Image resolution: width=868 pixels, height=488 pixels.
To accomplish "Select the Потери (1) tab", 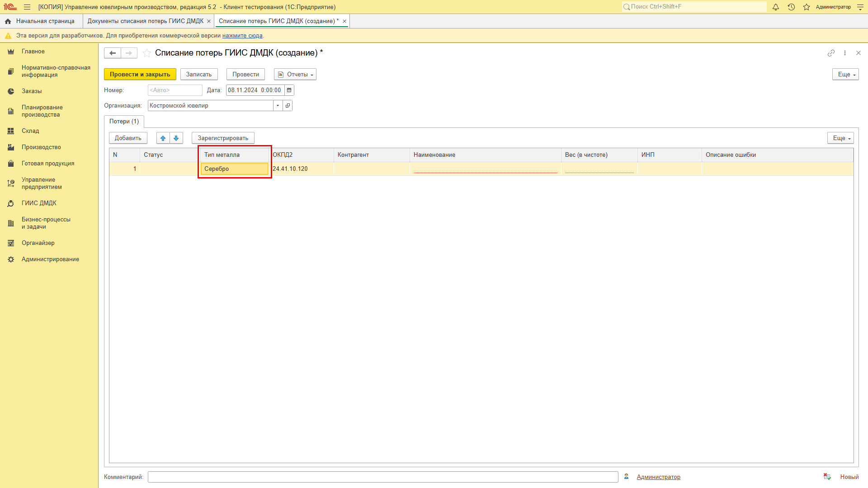I will click(x=124, y=122).
